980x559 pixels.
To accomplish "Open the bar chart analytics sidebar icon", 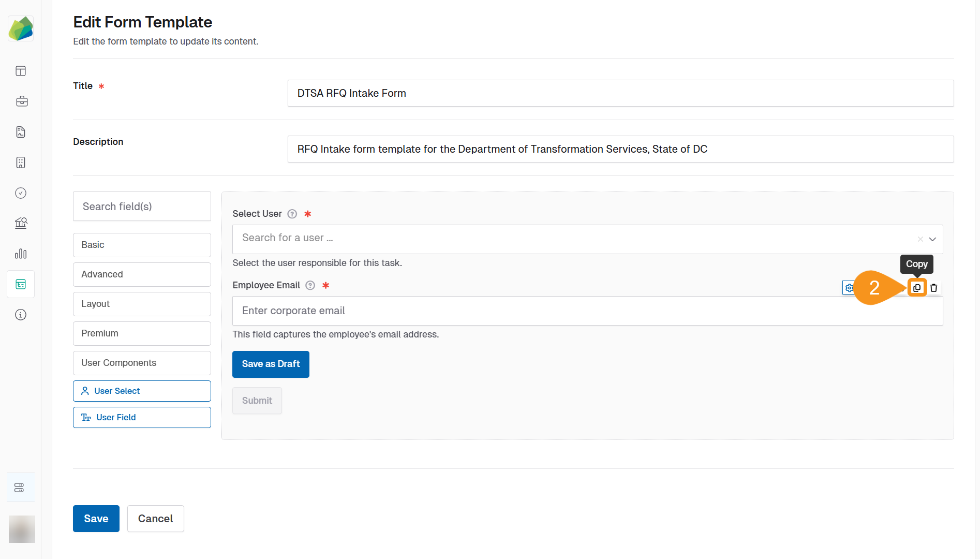I will click(x=21, y=254).
